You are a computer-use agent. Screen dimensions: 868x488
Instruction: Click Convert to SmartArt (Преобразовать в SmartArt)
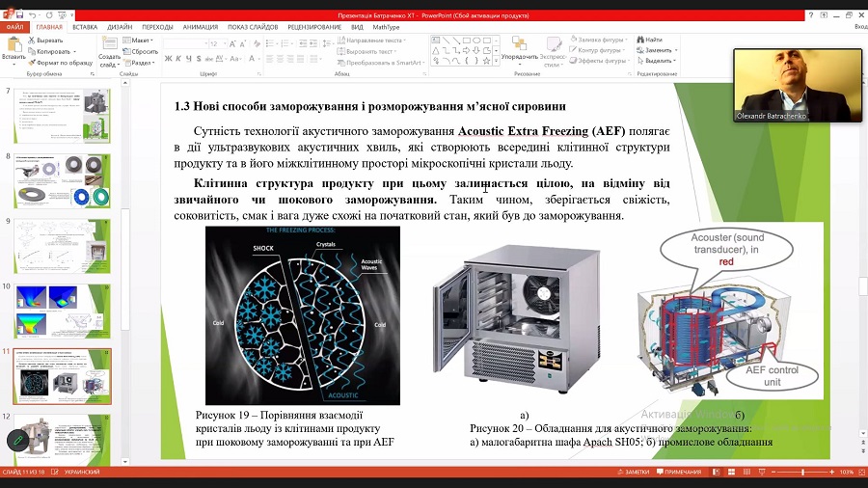coord(381,63)
